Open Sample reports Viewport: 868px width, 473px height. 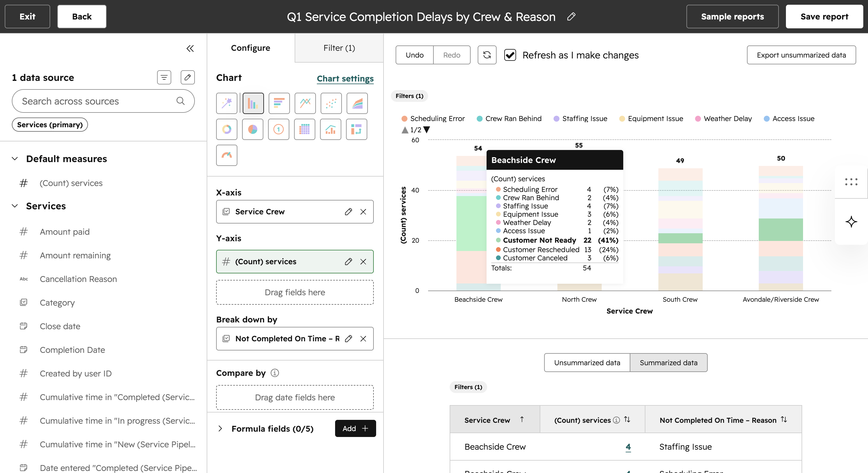click(x=732, y=17)
